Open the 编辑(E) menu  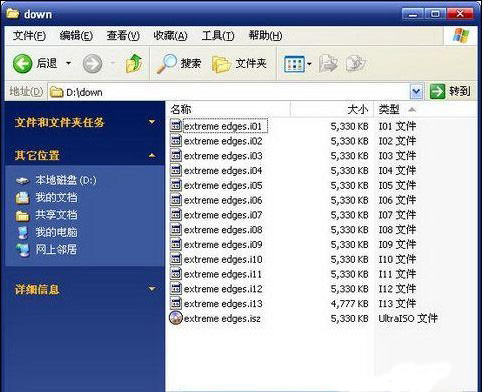76,35
